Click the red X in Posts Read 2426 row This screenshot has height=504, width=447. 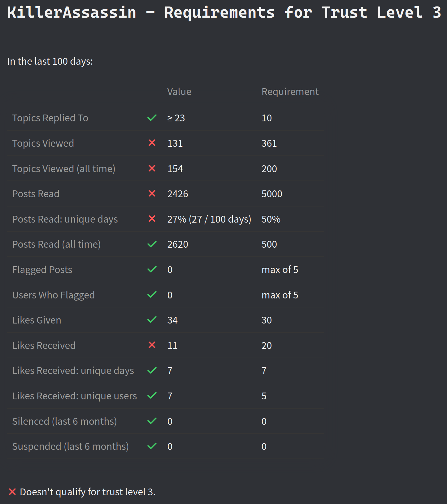(x=152, y=193)
